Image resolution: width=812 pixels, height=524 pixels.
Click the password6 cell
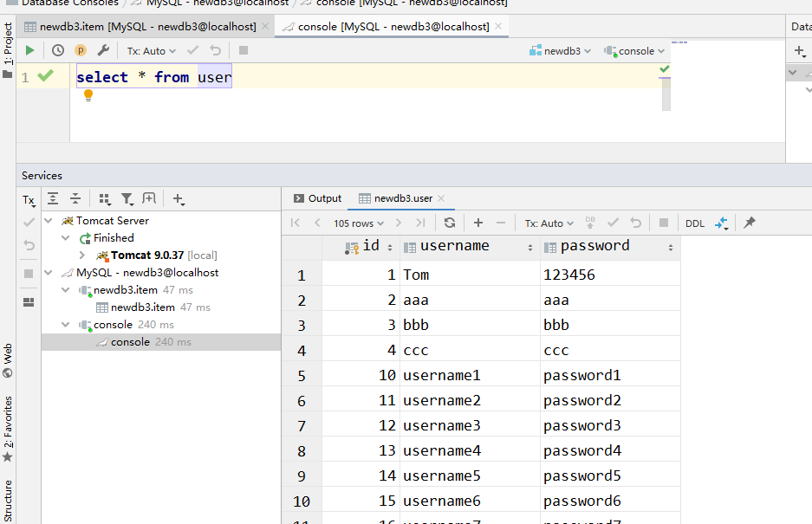(610, 501)
